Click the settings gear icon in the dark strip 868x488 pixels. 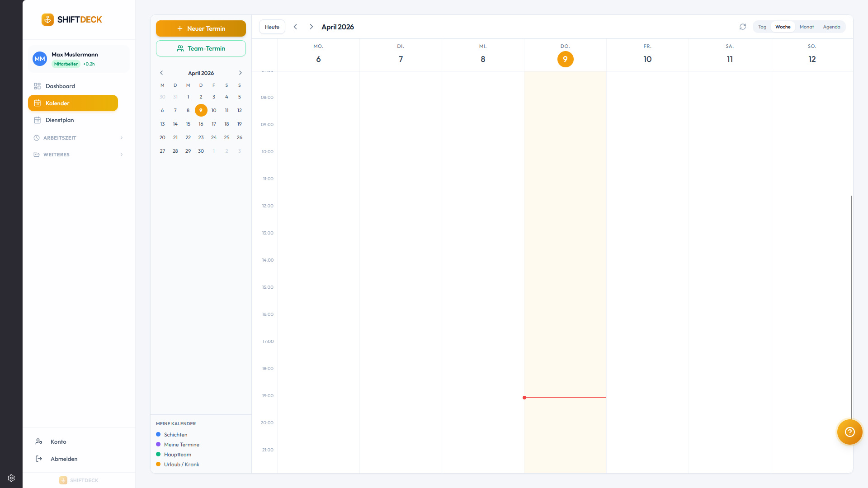11,478
